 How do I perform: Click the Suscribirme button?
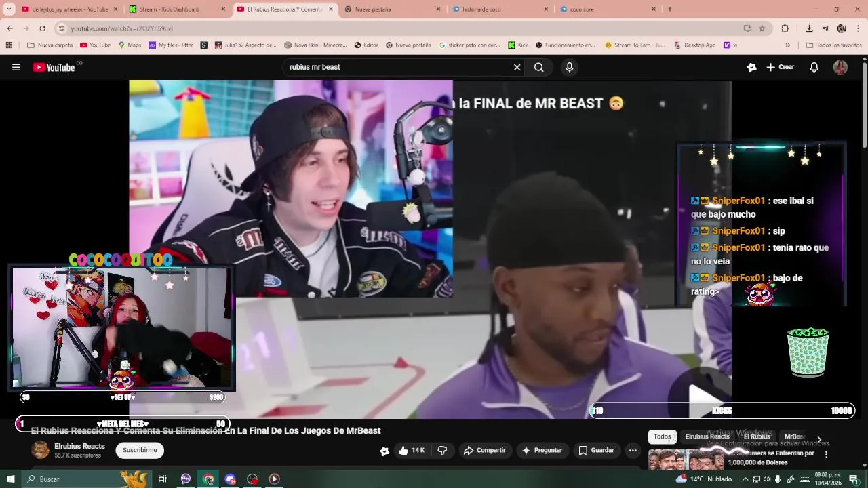[x=140, y=450]
